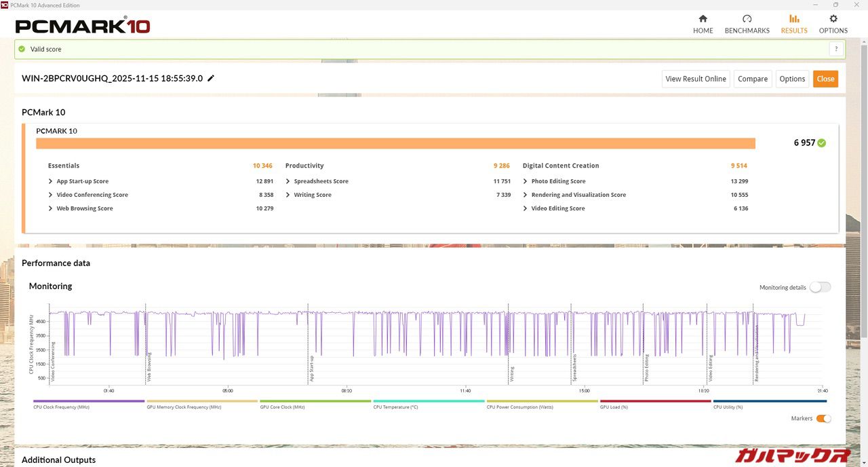Viewport: 868px width, 467px height.
Task: Click the View Result Online button
Action: [x=696, y=79]
